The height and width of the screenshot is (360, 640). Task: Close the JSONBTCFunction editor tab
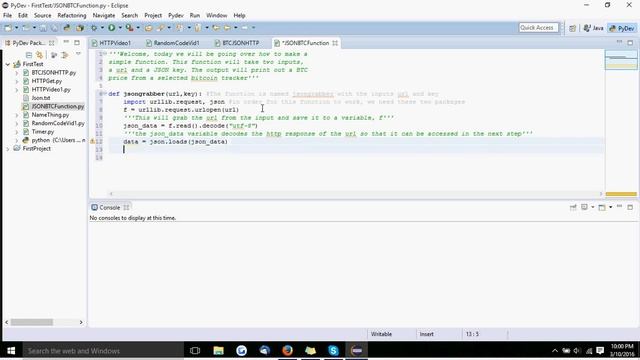point(335,43)
